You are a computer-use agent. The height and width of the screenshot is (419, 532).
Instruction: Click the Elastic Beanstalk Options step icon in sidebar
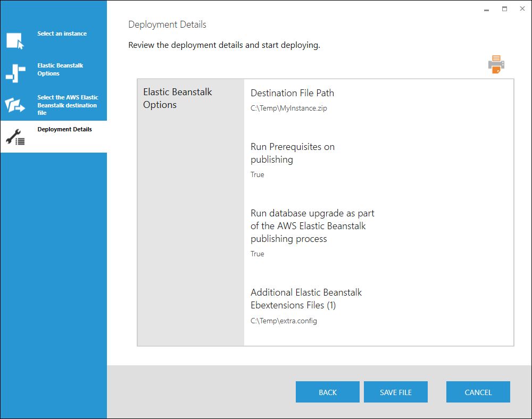[x=15, y=73]
